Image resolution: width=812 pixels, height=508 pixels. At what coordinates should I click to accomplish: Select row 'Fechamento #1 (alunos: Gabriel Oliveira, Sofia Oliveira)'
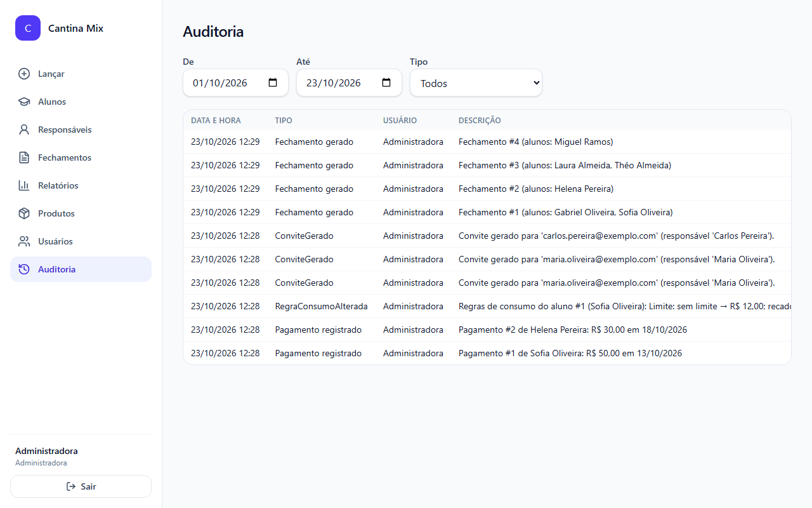click(487, 212)
